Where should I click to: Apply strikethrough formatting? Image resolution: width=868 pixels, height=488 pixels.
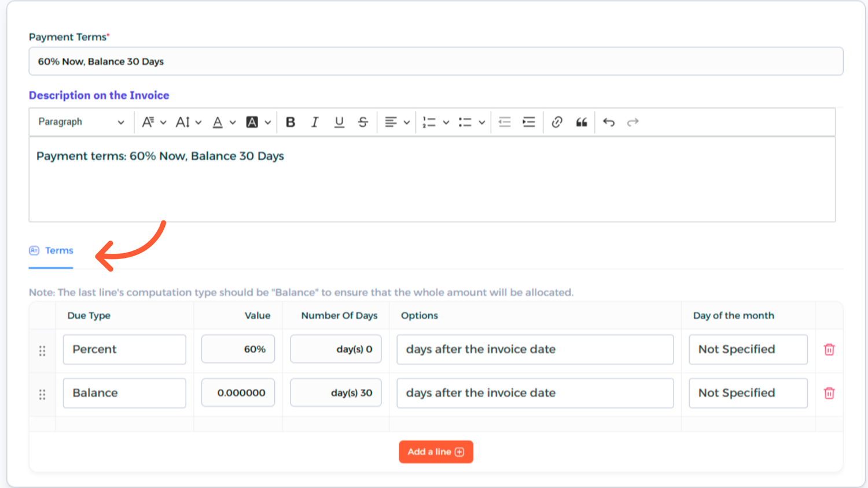(x=363, y=122)
